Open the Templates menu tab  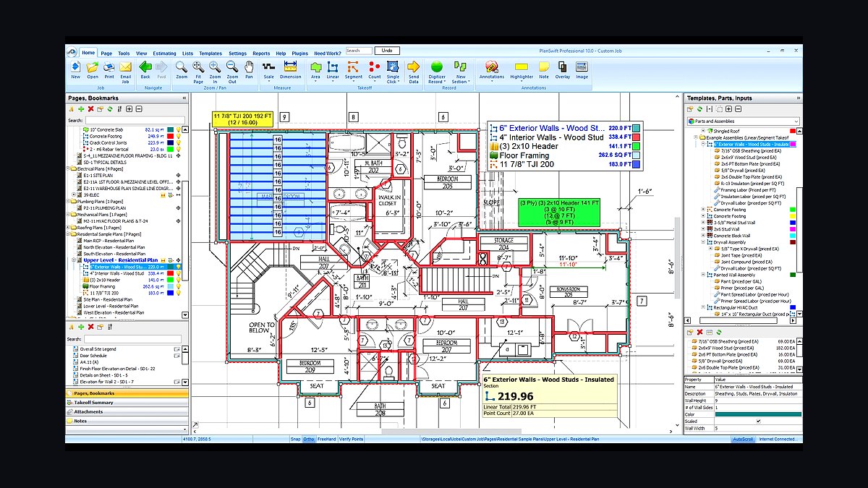[210, 53]
